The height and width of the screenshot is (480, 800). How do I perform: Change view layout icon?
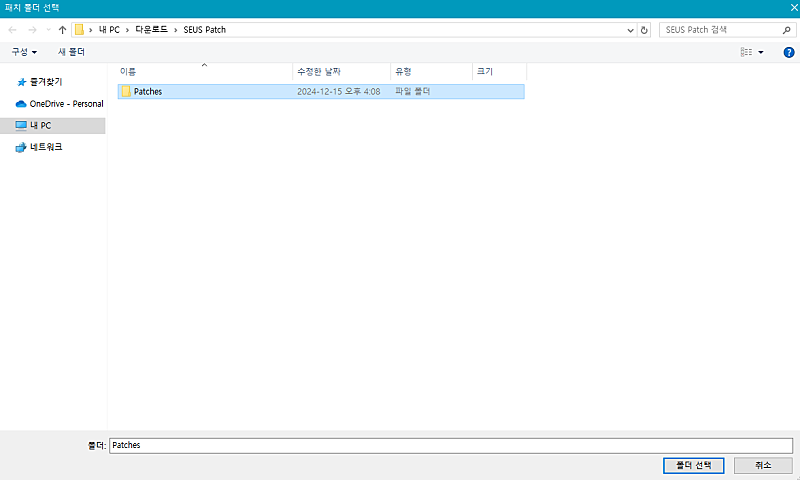click(746, 52)
